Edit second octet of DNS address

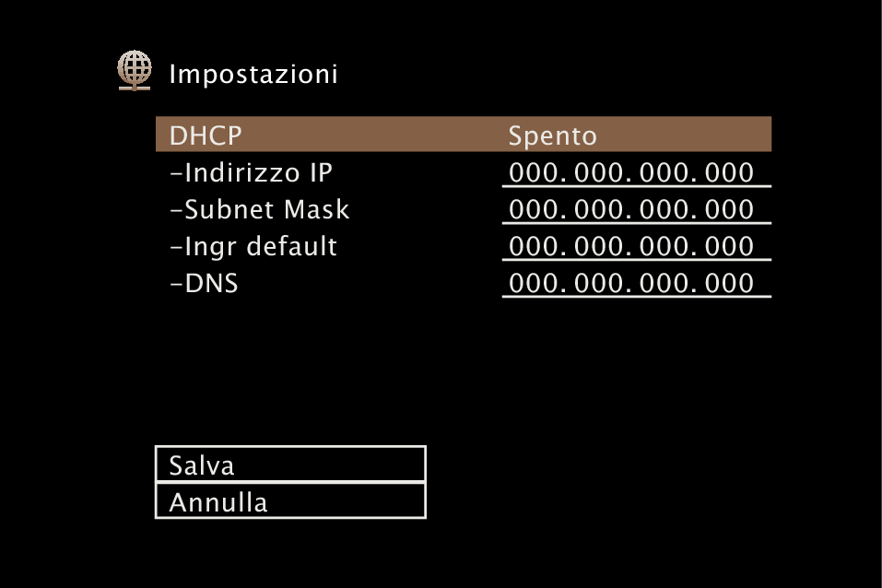pos(600,282)
